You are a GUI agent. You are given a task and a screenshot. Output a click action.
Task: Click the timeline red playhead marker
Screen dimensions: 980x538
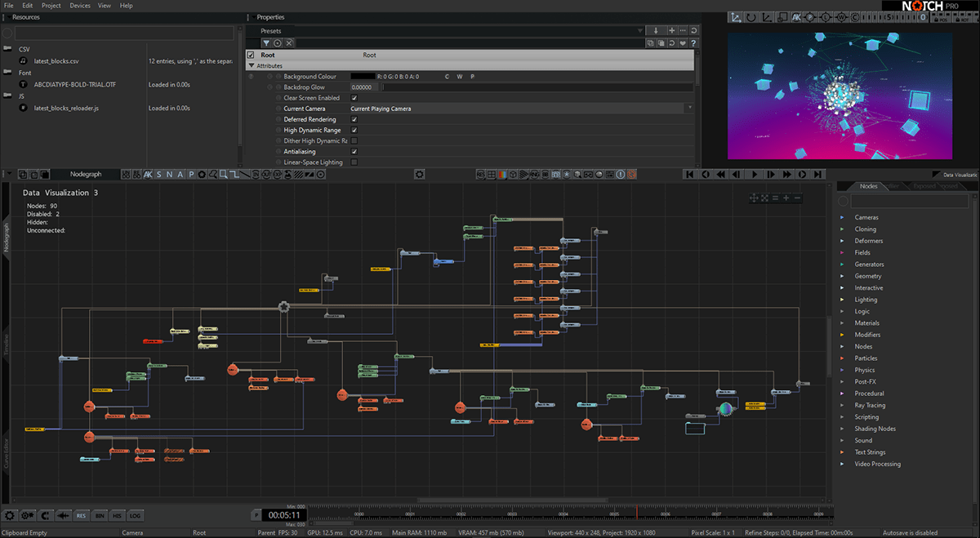pos(637,513)
